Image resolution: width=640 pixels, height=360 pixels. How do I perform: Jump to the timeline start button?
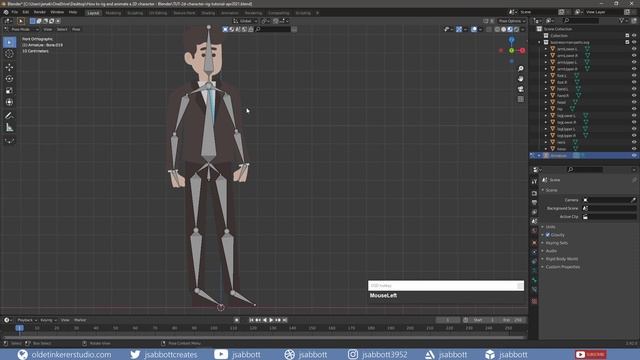pyautogui.click(x=251, y=320)
